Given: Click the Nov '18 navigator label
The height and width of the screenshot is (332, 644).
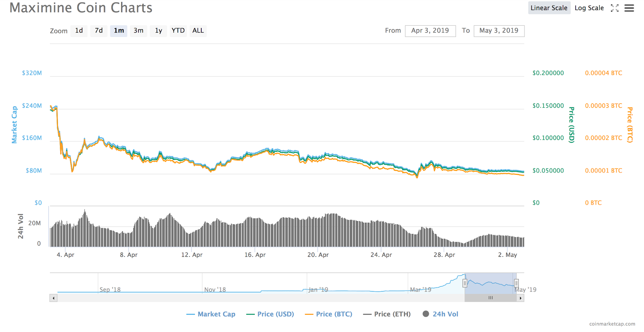Looking at the screenshot, I should pos(215,290).
